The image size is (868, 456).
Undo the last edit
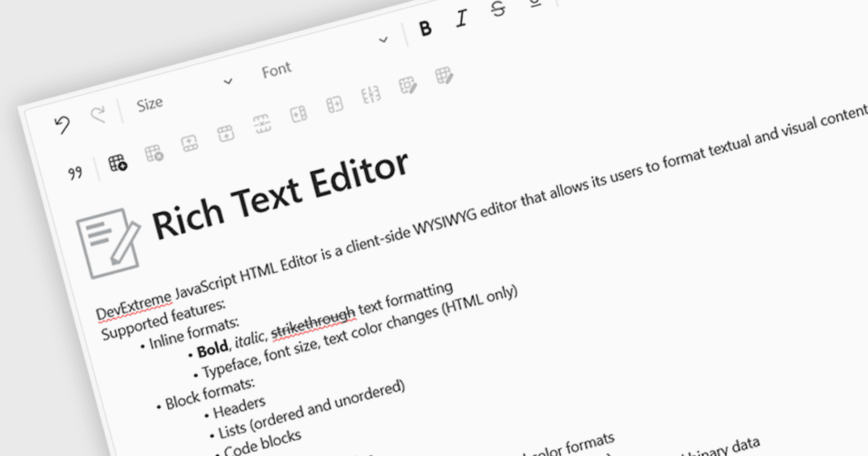pos(62,124)
